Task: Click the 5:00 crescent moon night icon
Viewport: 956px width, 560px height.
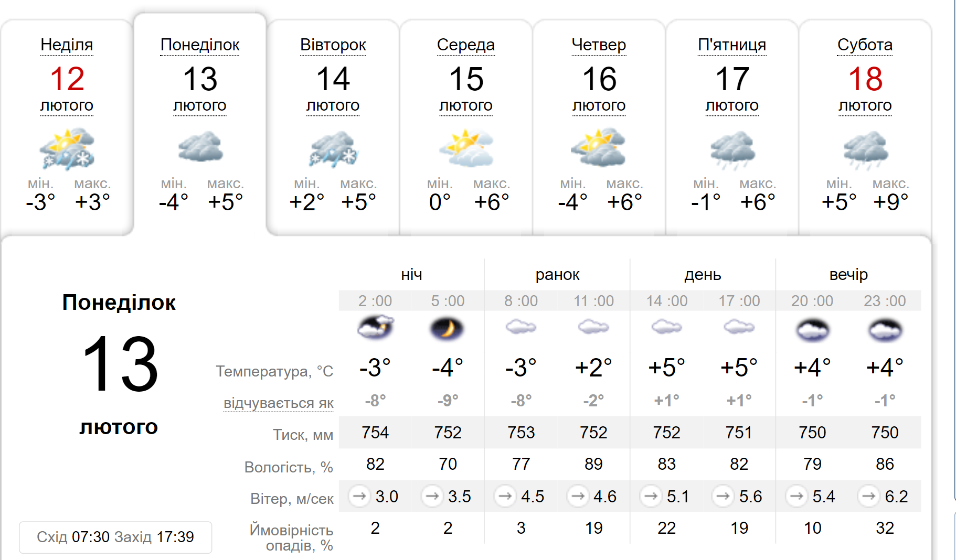Action: (x=447, y=329)
